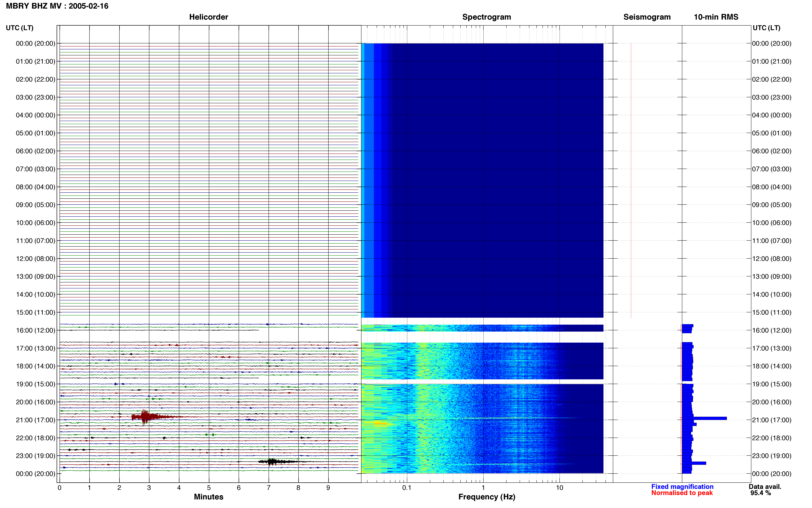Click the Minutes axis title
This screenshot has height=508, width=812.
tap(209, 497)
